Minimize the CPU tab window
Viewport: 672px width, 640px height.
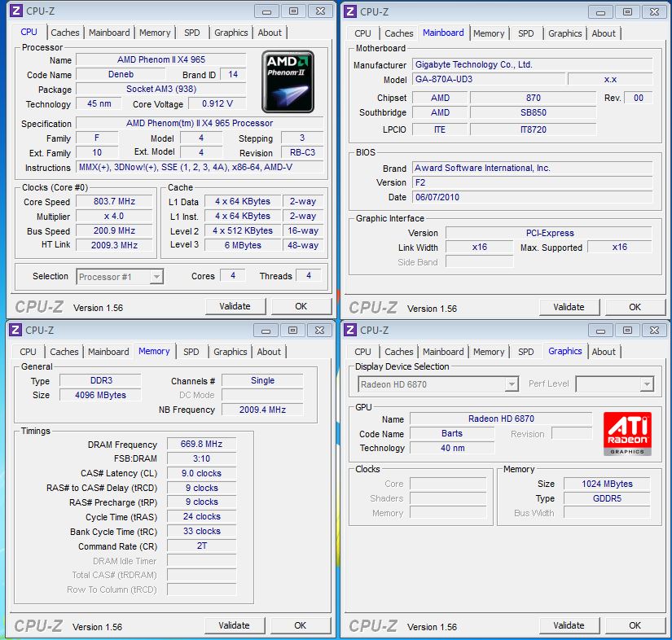(x=266, y=11)
